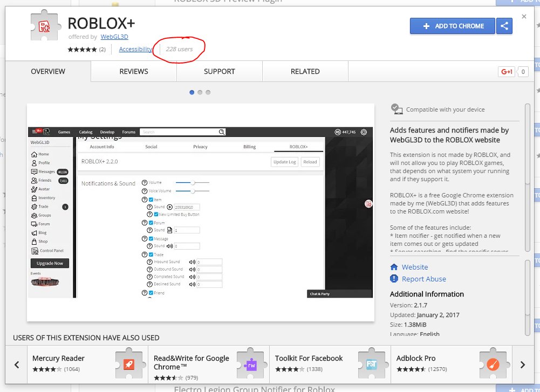The width and height of the screenshot is (540, 392).
Task: Open the Related tab
Action: pyautogui.click(x=305, y=71)
